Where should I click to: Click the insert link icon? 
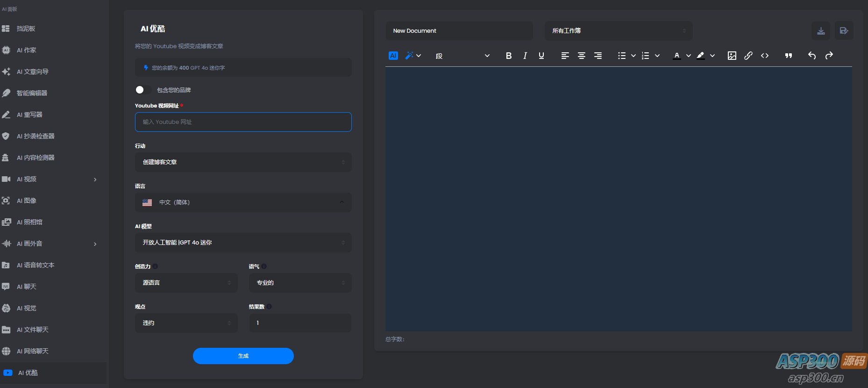tap(748, 56)
